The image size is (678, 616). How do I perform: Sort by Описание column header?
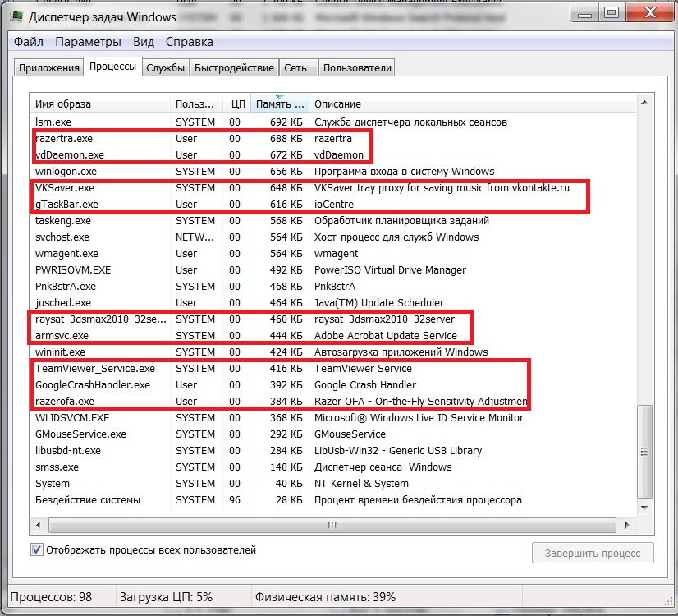point(472,103)
